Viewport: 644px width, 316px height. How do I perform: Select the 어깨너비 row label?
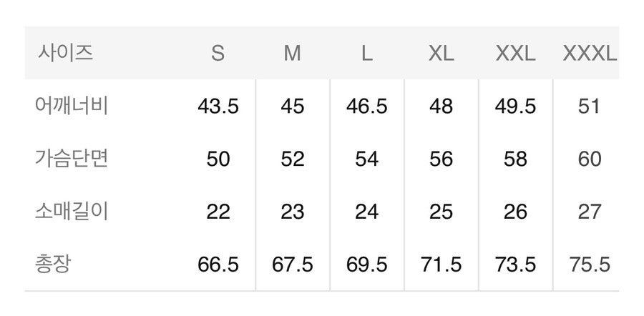click(72, 107)
